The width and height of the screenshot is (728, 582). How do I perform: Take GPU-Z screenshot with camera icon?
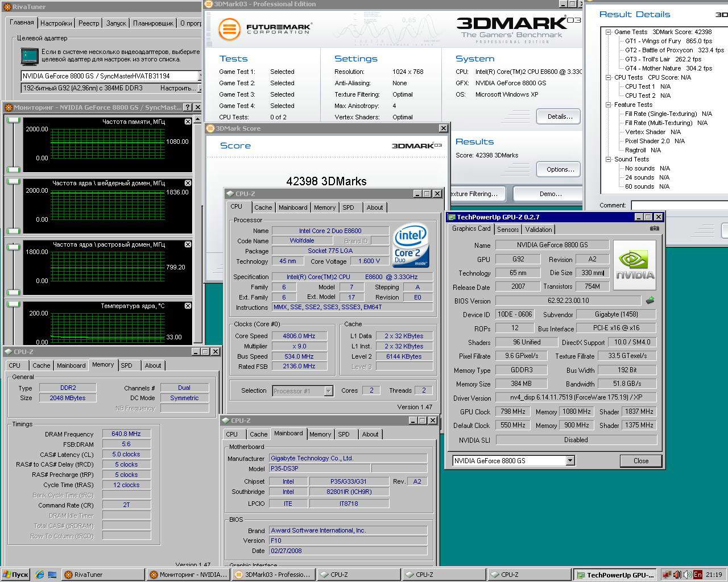click(655, 228)
